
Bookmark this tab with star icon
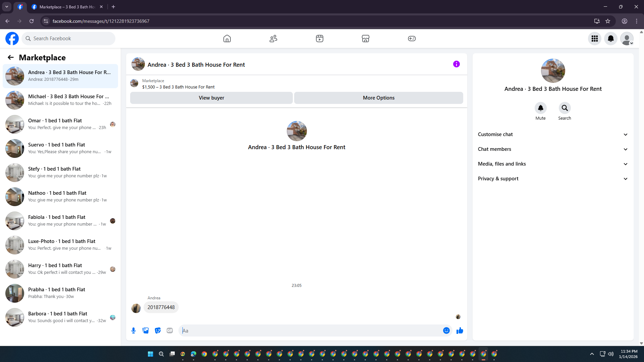click(608, 21)
